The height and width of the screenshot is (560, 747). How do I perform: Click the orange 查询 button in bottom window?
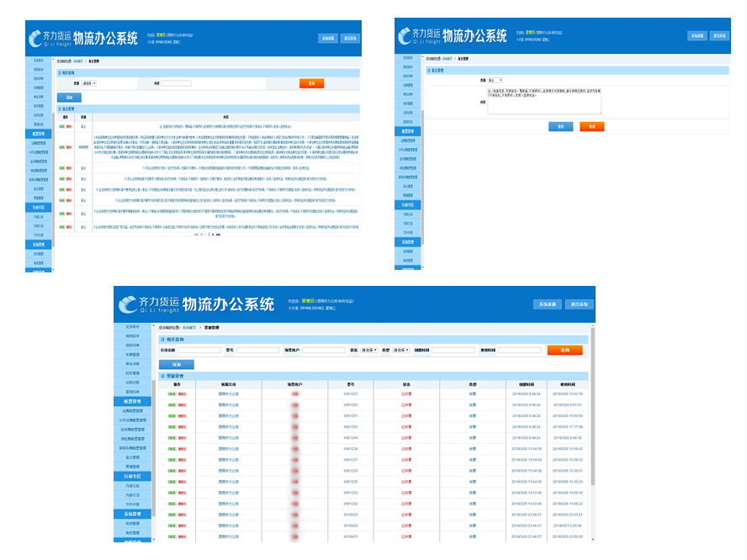tap(564, 350)
